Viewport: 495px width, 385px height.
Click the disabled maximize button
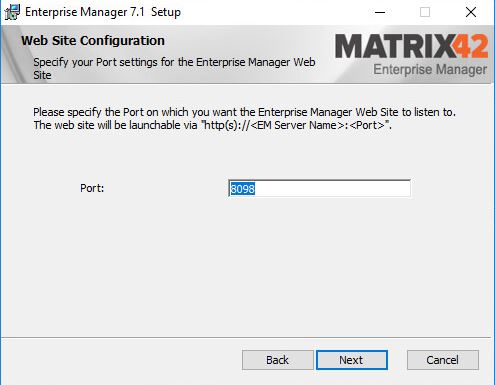click(x=425, y=12)
